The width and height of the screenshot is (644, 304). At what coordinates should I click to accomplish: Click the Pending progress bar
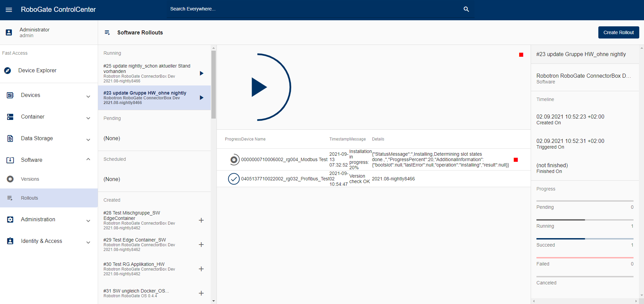[585, 201]
